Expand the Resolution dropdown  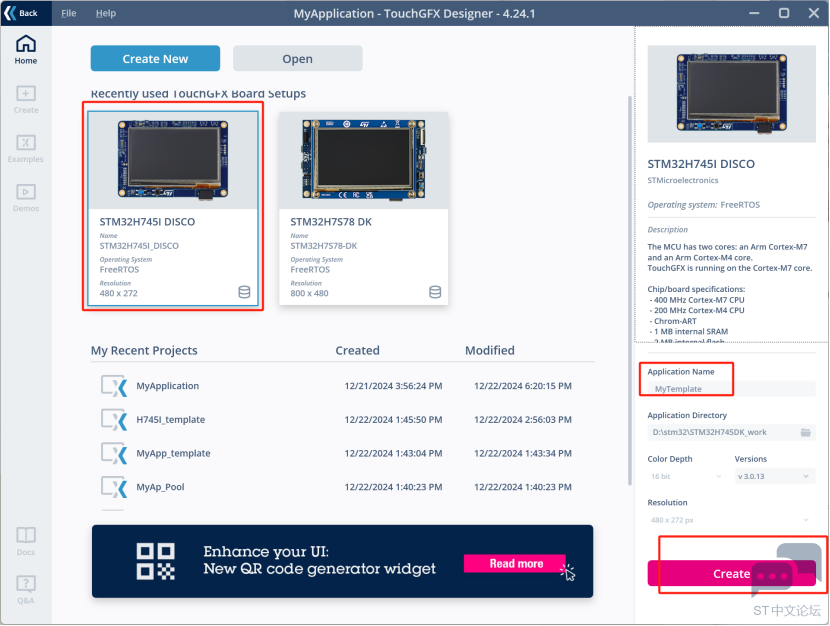click(731, 520)
